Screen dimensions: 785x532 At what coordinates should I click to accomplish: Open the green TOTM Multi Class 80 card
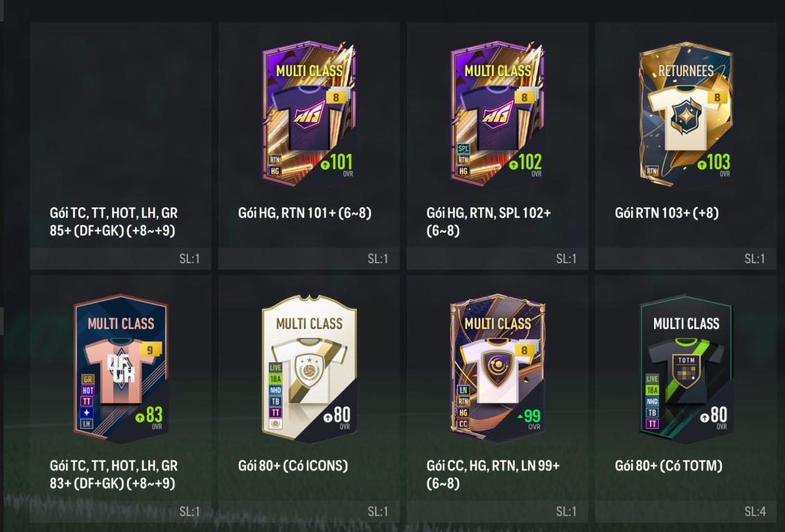tap(686, 369)
